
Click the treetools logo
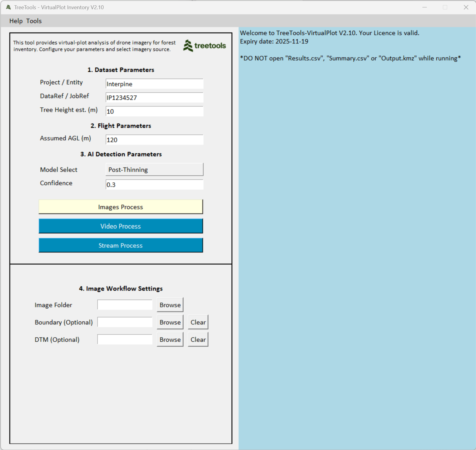click(204, 46)
